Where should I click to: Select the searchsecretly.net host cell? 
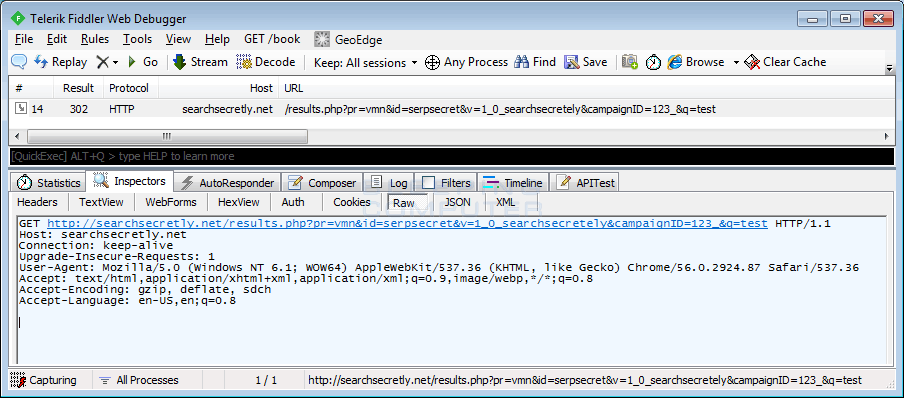click(227, 108)
